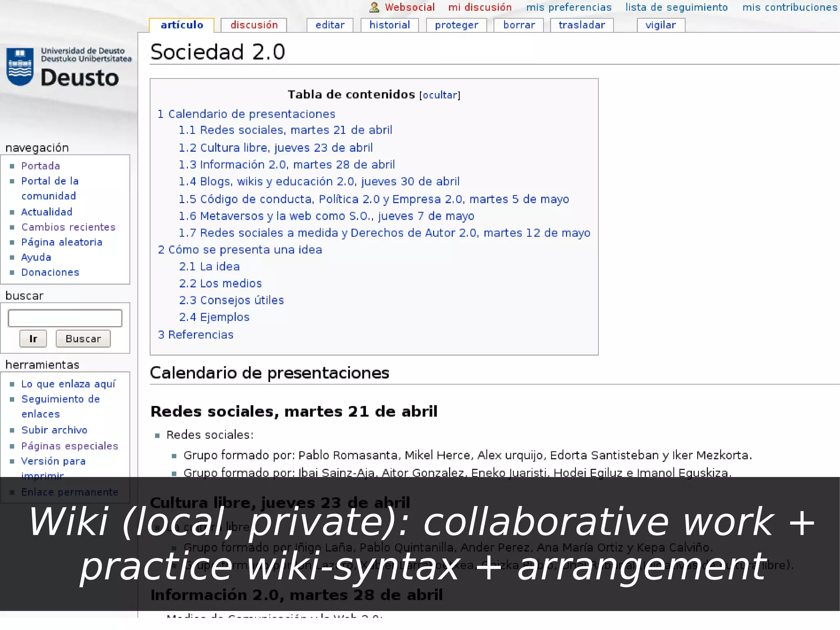The image size is (840, 630).
Task: Click the Sociedad 2.0 page title
Action: pyautogui.click(x=217, y=52)
